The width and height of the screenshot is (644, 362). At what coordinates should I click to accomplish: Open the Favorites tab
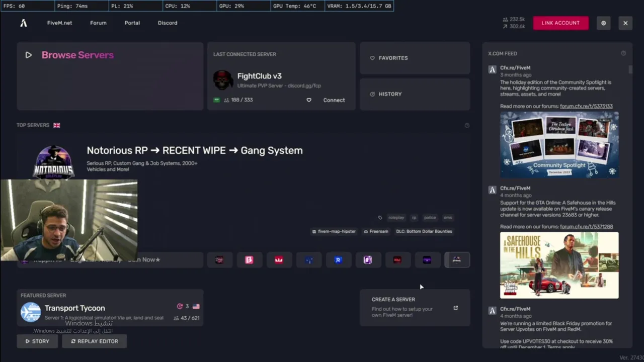click(x=415, y=58)
